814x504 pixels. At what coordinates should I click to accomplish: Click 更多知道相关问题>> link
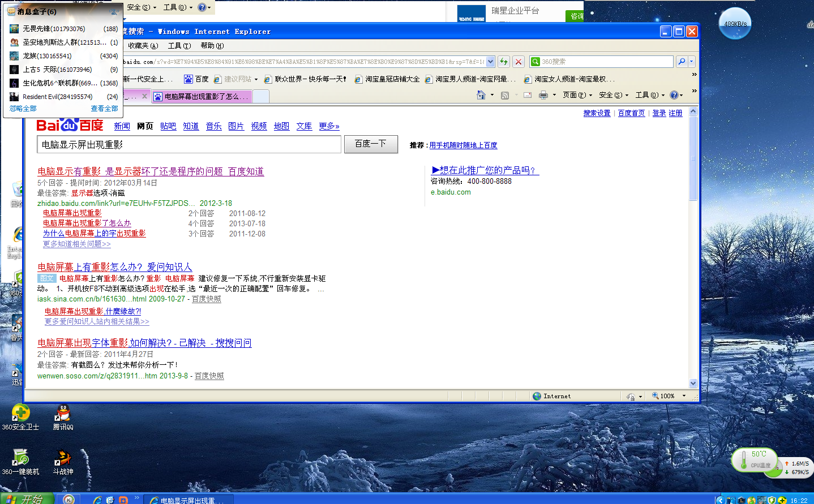point(77,244)
